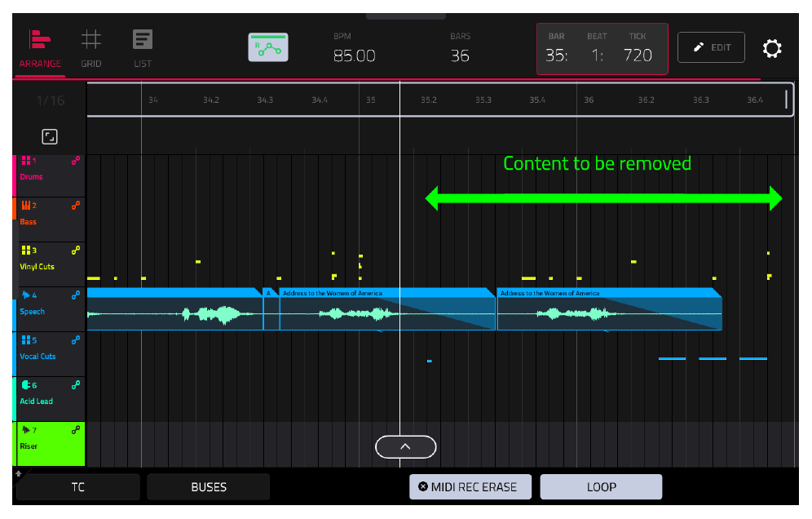Toggle the automation read/write icon
The image size is (812, 519).
pos(267,47)
